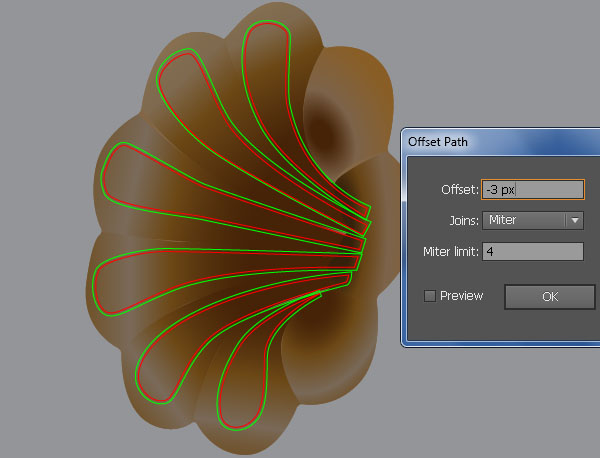The image size is (600, 458).
Task: Click the Joins dropdown arrow
Action: coord(575,220)
